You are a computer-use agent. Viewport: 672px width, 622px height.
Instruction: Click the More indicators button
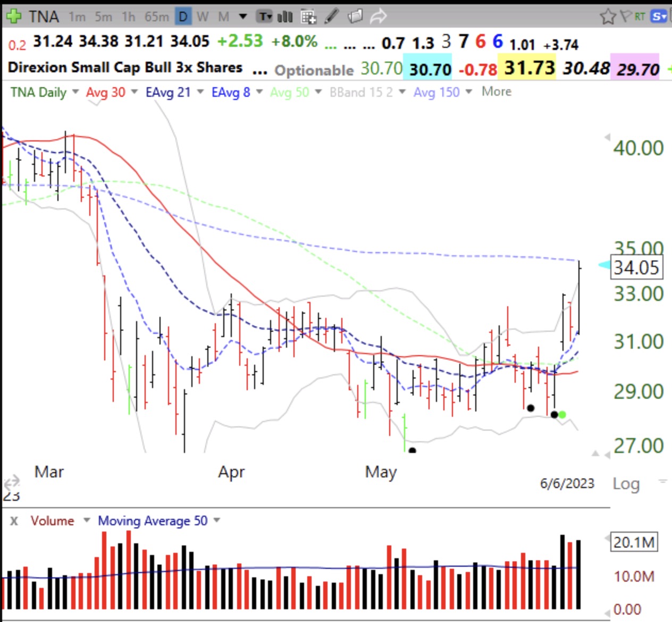(x=496, y=91)
